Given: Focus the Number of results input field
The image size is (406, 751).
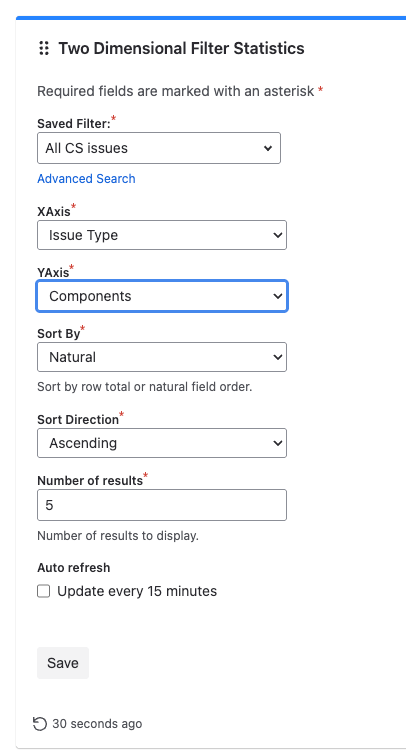Looking at the screenshot, I should tap(162, 505).
